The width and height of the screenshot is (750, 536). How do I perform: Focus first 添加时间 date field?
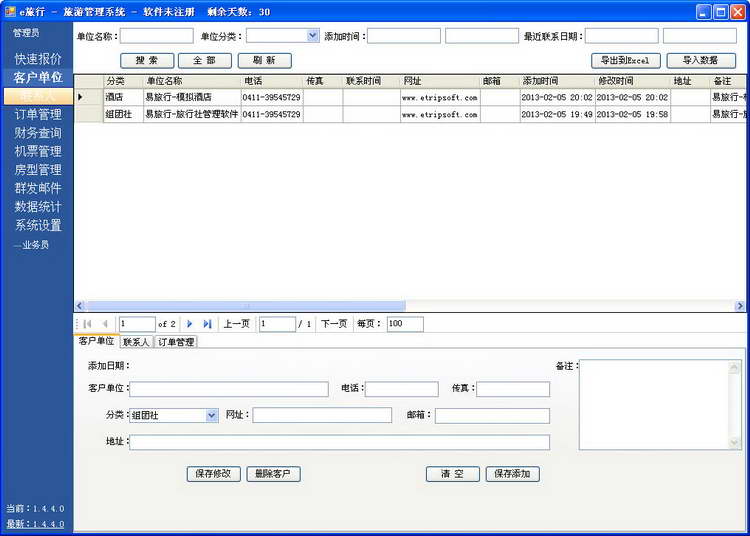pyautogui.click(x=404, y=36)
